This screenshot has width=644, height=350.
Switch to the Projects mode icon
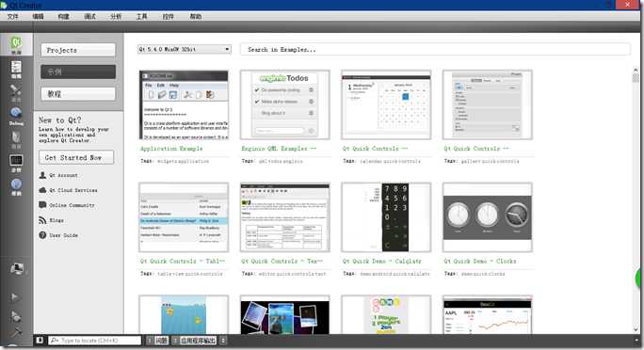tap(16, 139)
